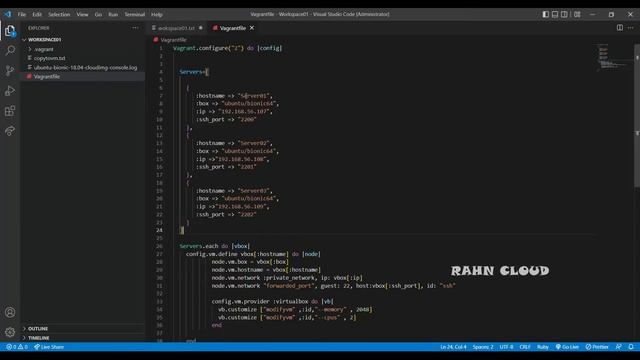Open the File menu
The width and height of the screenshot is (640, 360).
coord(22,14)
